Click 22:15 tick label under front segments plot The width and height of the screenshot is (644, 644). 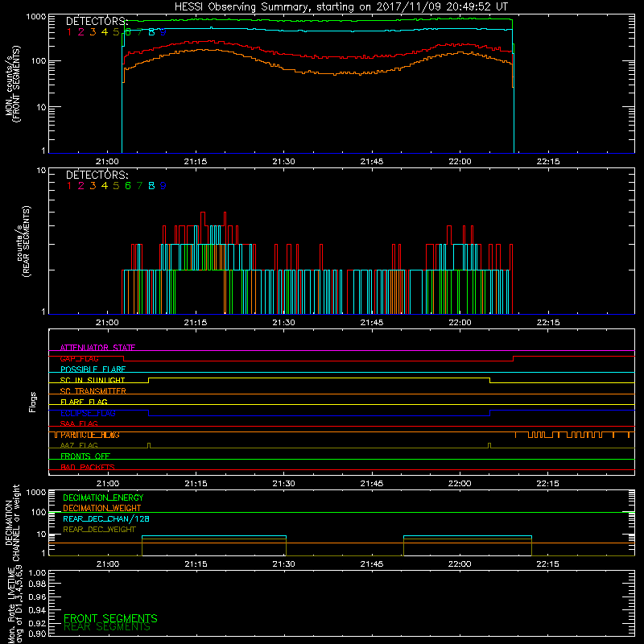tap(548, 162)
